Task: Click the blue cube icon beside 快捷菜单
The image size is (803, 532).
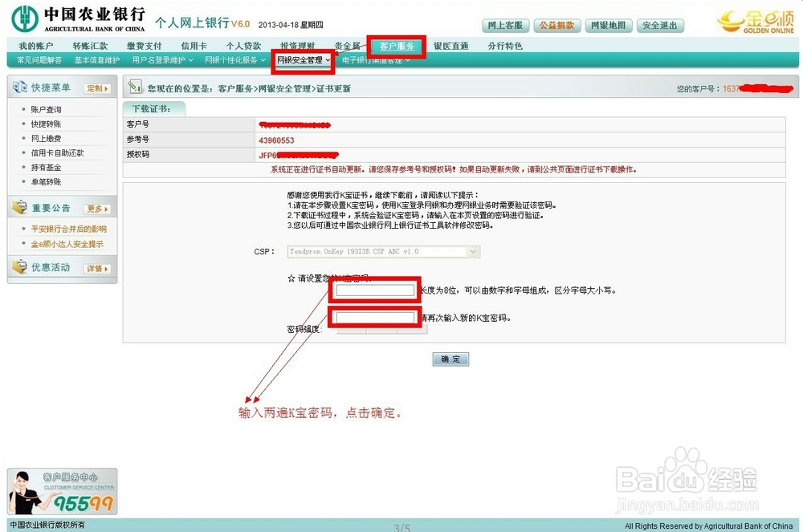Action: point(20,87)
